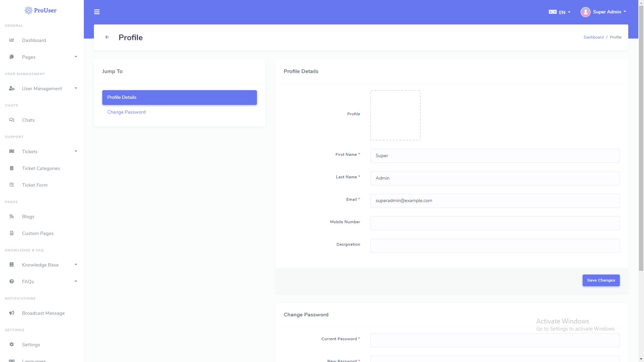Open the Super Admin account dropdown
Screen dimensions: 644x362
604,12
